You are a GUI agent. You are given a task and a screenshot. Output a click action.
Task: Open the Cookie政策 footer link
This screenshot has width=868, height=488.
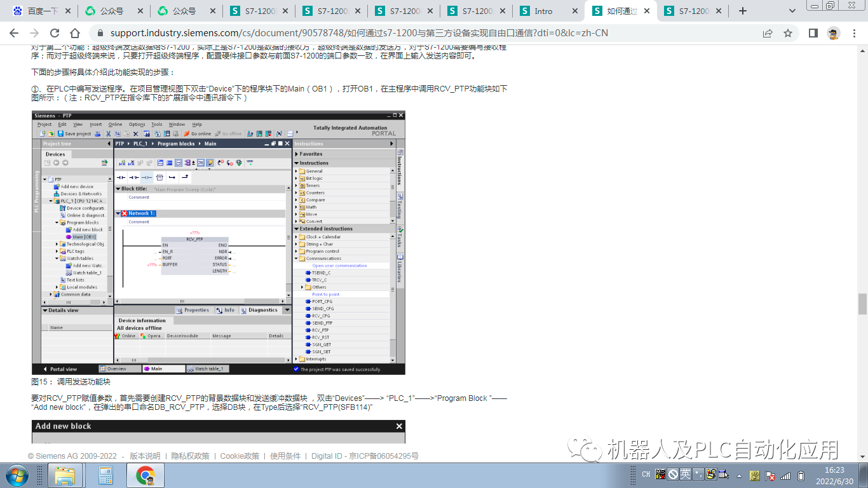click(x=240, y=456)
